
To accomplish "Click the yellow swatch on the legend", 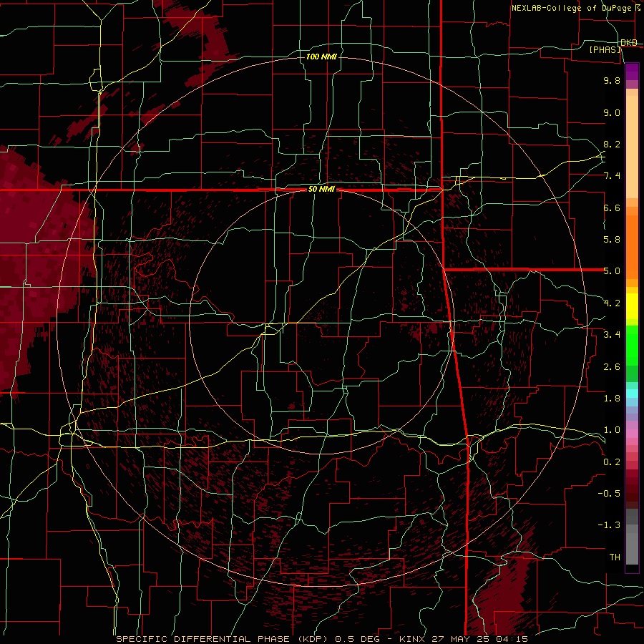I will click(632, 306).
